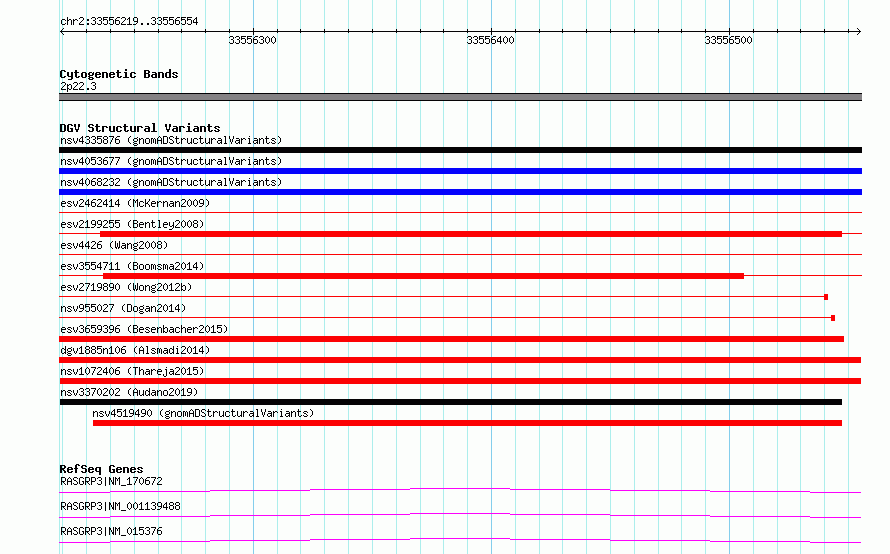
Task: Click the red bar under esv3554711
Action: coord(423,276)
